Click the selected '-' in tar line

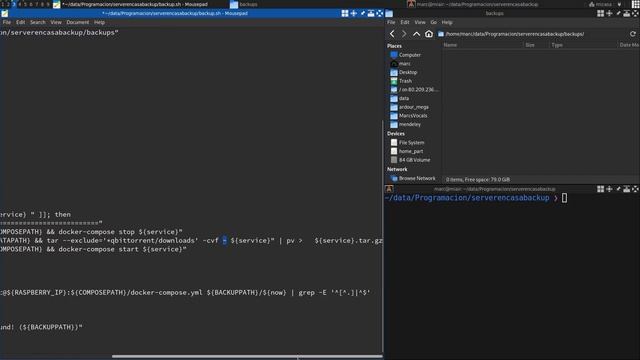(x=224, y=240)
